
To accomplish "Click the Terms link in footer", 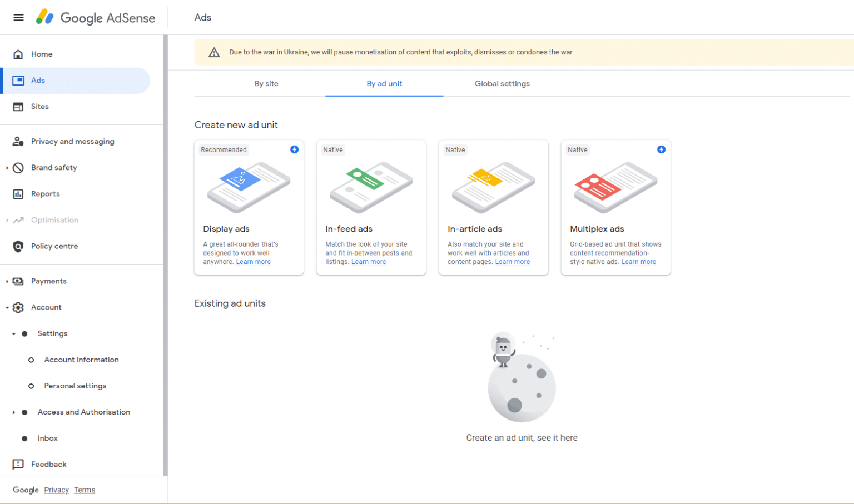I will (x=85, y=490).
